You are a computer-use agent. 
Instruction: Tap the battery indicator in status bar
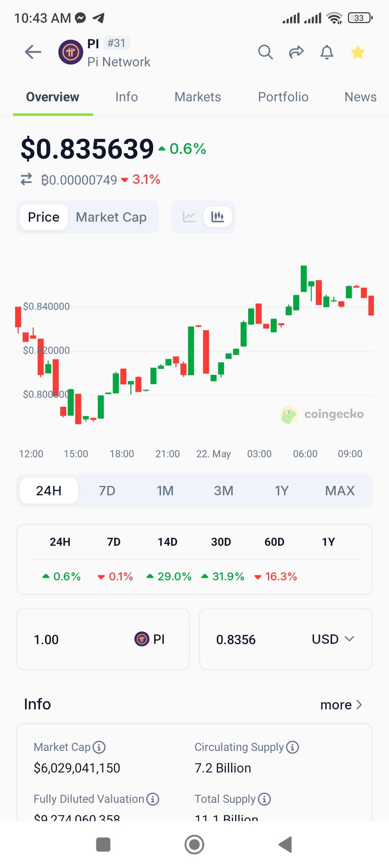pos(360,18)
